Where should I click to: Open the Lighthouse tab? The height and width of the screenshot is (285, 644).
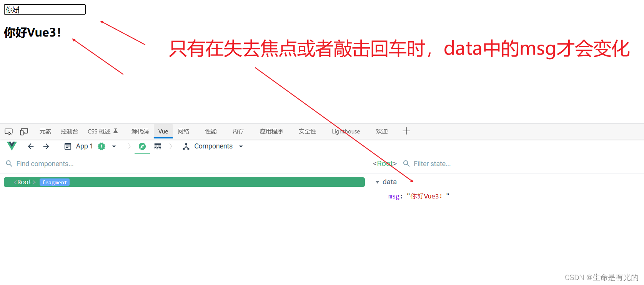click(x=346, y=132)
